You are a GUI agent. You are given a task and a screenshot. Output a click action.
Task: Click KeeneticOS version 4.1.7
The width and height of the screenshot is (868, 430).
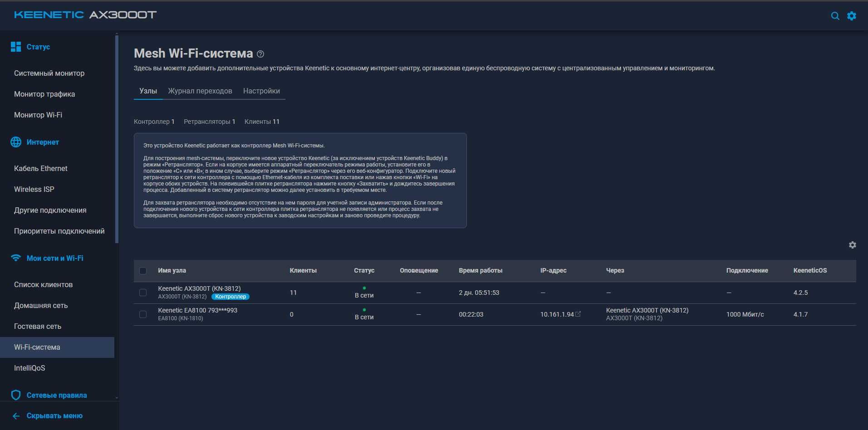click(x=800, y=314)
